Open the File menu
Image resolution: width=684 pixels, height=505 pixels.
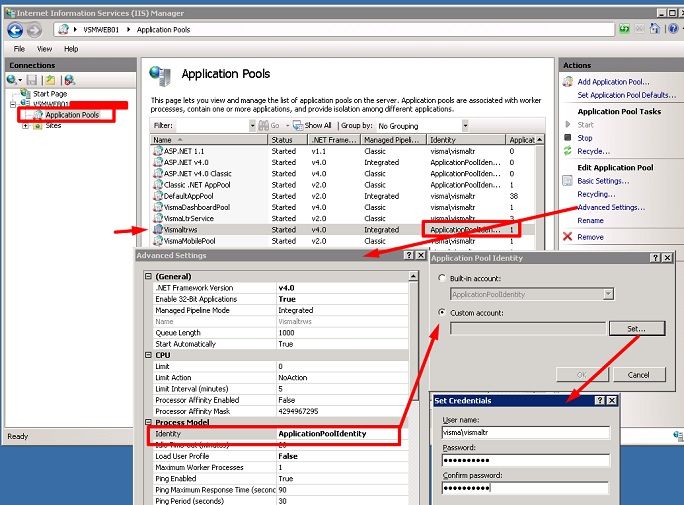click(x=19, y=49)
